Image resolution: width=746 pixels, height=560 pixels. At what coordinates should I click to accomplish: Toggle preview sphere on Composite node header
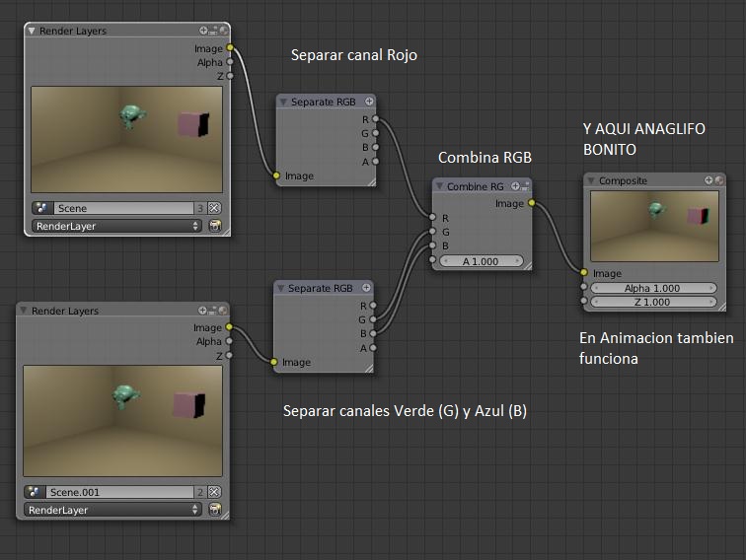[719, 180]
